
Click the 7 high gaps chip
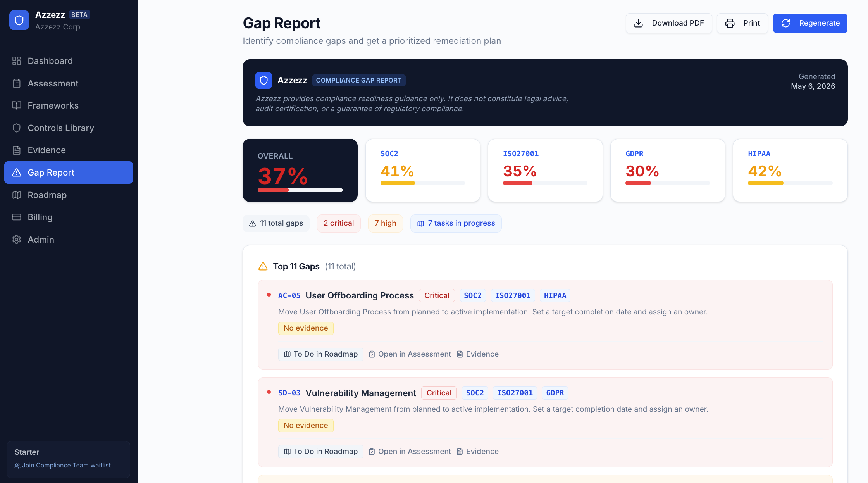coord(385,223)
